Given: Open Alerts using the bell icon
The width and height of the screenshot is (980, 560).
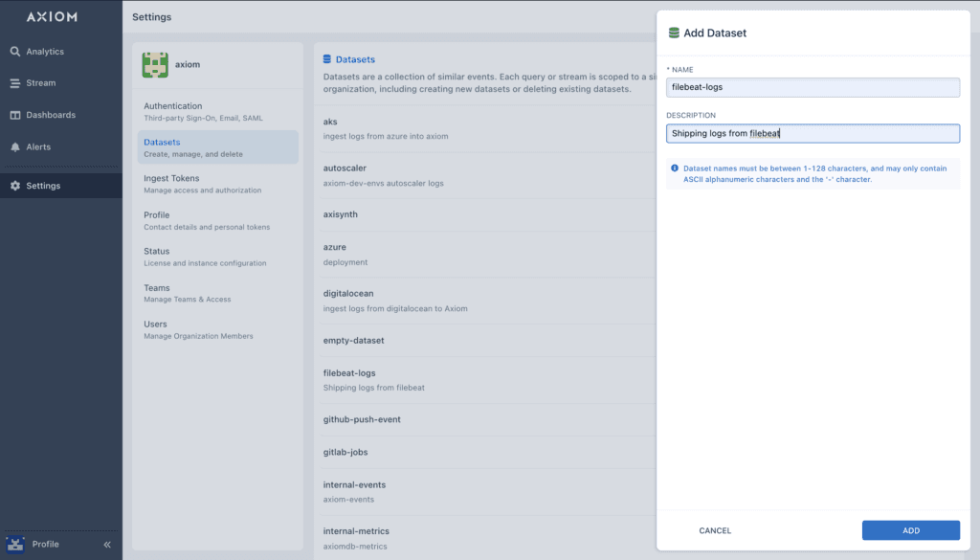Looking at the screenshot, I should [x=15, y=146].
